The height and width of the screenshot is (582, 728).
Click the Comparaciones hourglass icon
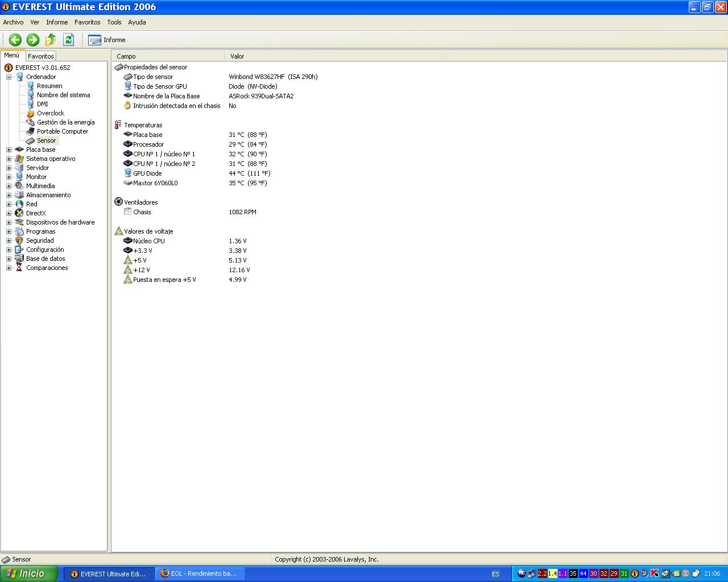click(x=19, y=268)
